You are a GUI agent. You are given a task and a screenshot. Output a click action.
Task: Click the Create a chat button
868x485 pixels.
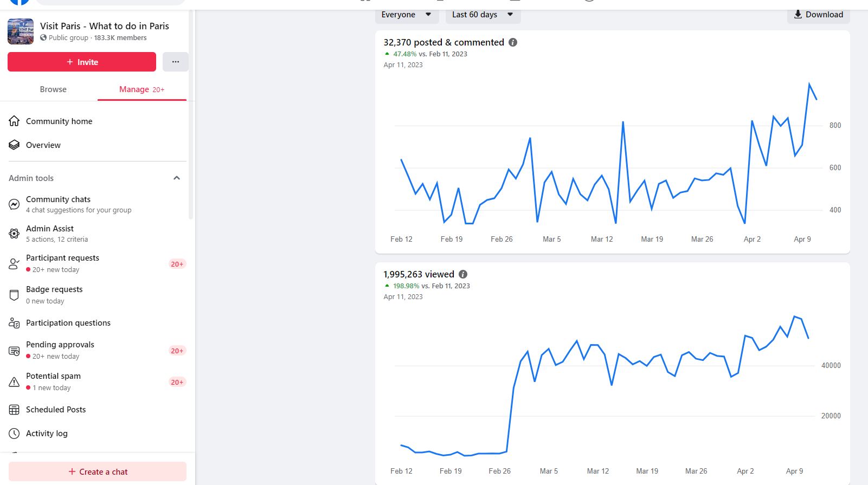[98, 471]
